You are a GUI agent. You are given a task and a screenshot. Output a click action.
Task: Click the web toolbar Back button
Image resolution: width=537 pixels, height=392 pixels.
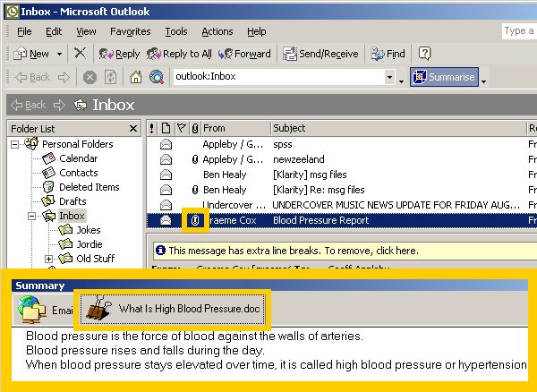33,77
